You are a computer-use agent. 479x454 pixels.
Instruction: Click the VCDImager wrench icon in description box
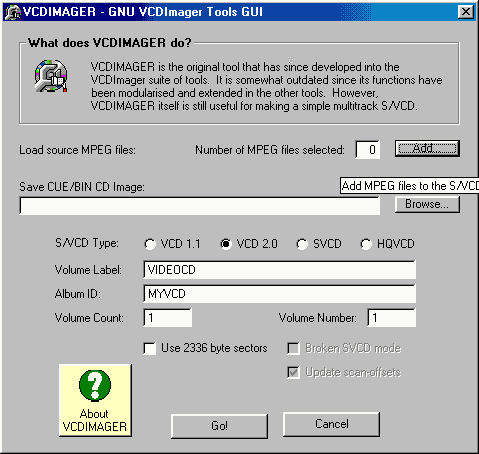[x=51, y=76]
